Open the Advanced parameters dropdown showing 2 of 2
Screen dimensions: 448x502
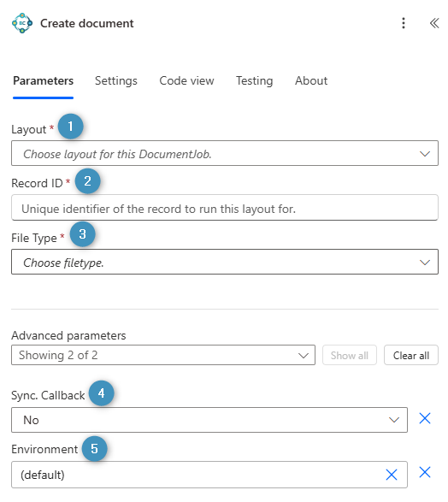pyautogui.click(x=163, y=355)
